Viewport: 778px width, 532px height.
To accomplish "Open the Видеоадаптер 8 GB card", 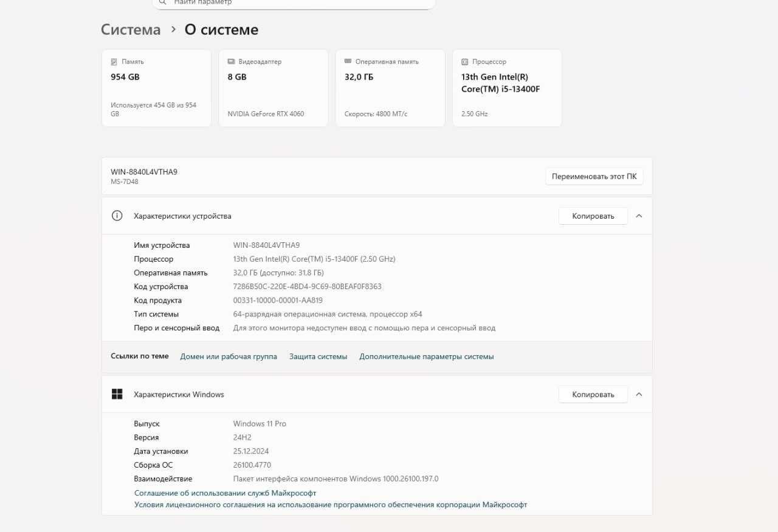I will click(273, 88).
